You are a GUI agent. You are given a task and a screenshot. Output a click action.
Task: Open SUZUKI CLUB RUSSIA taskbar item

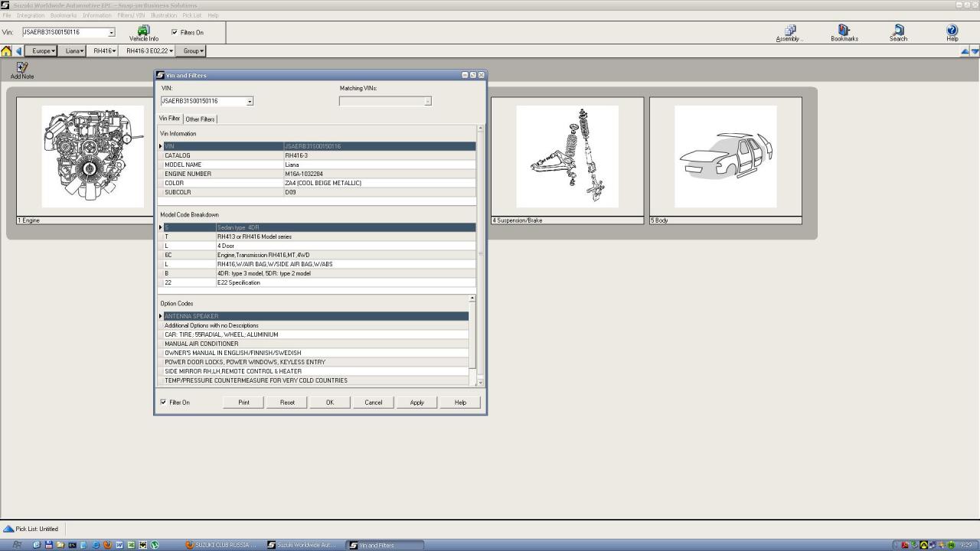point(222,545)
